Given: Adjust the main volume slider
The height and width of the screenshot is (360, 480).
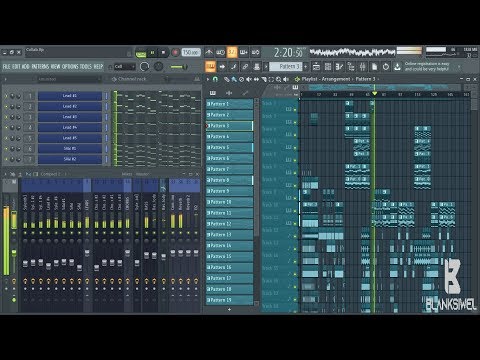Looking at the screenshot, I should [x=179, y=67].
